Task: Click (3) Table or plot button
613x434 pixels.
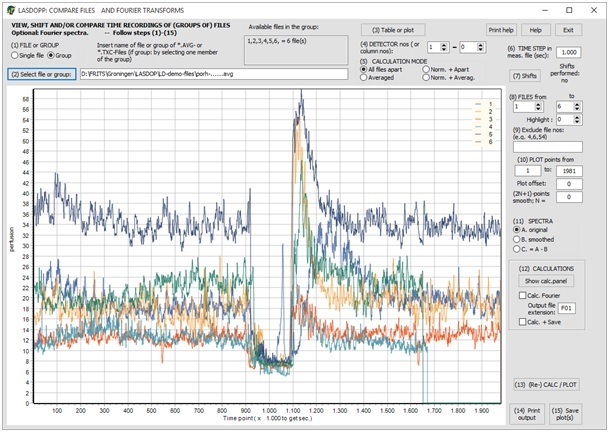Action: (393, 30)
